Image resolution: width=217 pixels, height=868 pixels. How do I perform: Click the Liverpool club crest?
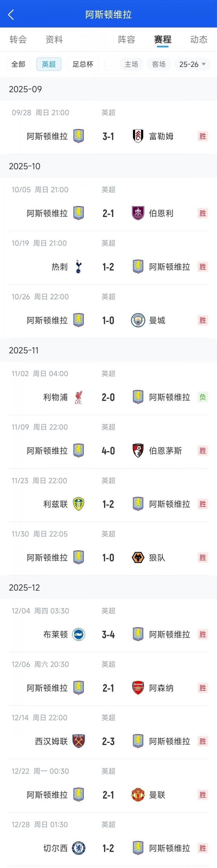tap(78, 397)
